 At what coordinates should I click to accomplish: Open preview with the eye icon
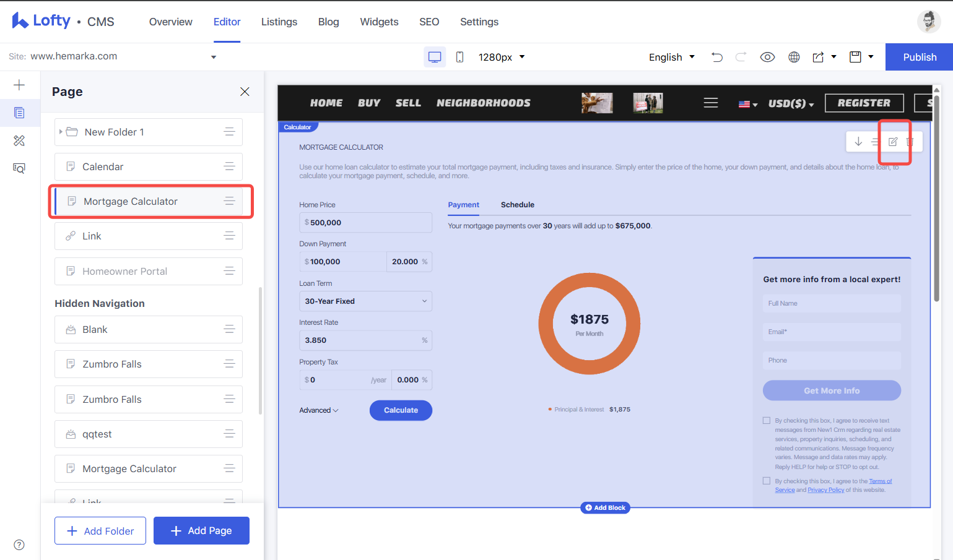coord(767,57)
